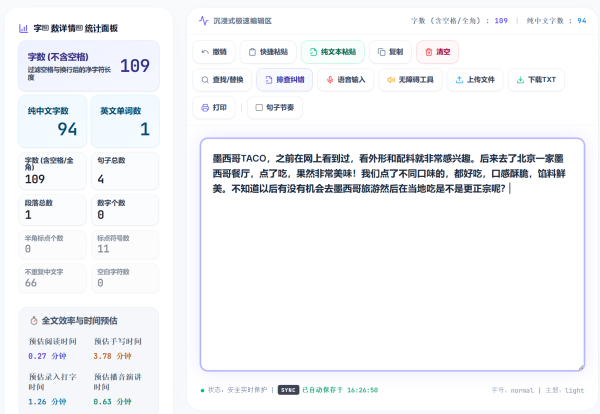Start 语音输入 voice input

click(346, 80)
